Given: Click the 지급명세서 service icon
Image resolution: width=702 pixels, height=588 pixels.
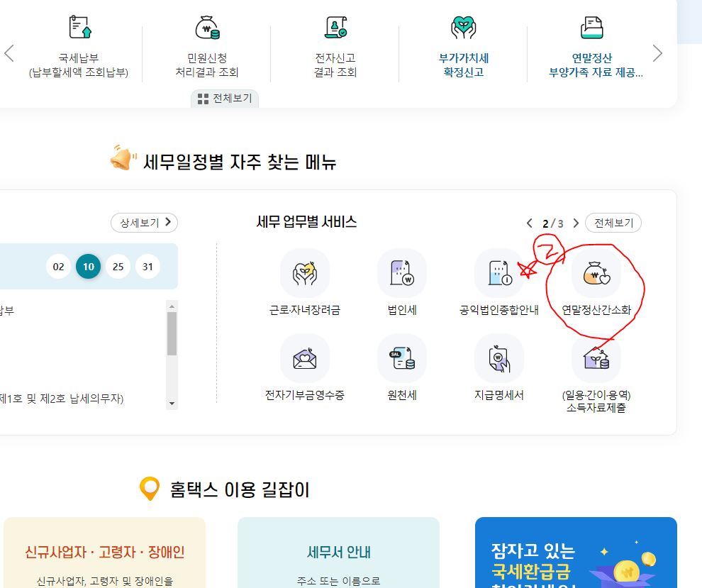Looking at the screenshot, I should point(499,358).
